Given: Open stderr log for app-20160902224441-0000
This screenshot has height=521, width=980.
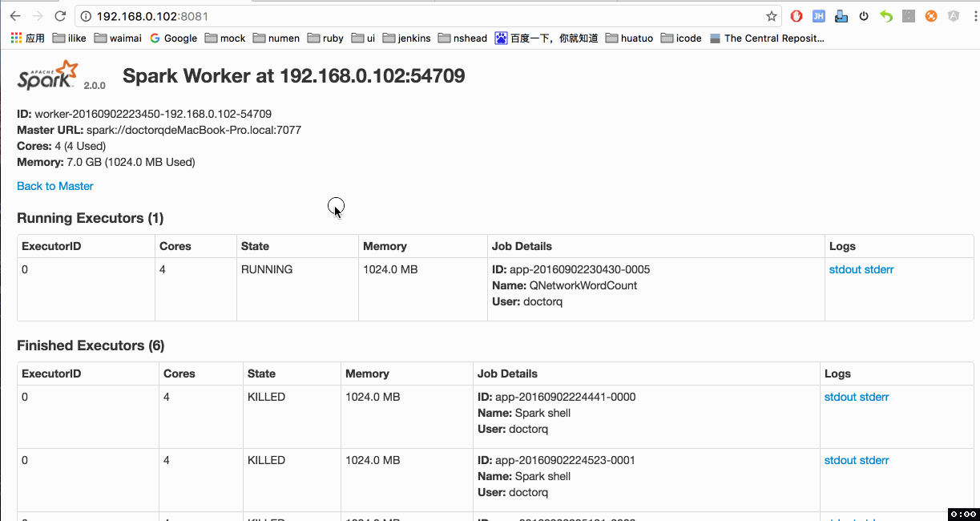Looking at the screenshot, I should (874, 397).
